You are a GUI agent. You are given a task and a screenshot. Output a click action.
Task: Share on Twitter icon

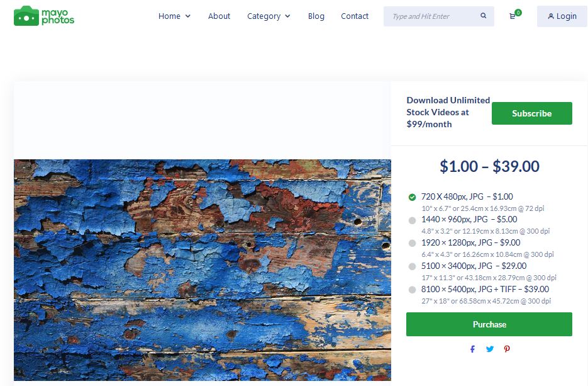pos(490,349)
